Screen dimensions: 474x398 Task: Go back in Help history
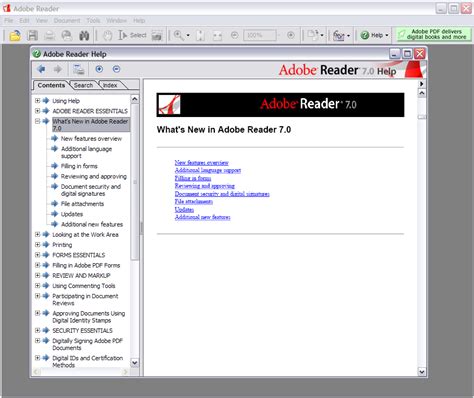(x=41, y=69)
